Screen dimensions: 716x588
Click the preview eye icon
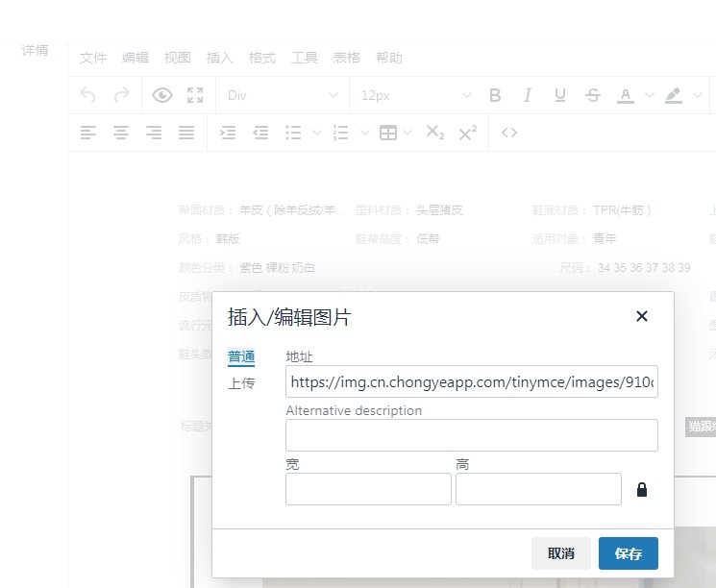[162, 95]
